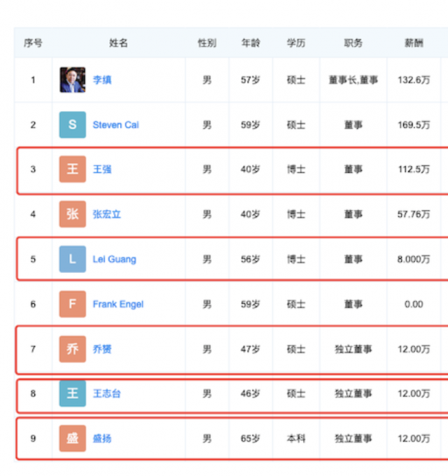Click the orange F avatar icon
Viewport: 448px width, 476px height.
coord(73,304)
